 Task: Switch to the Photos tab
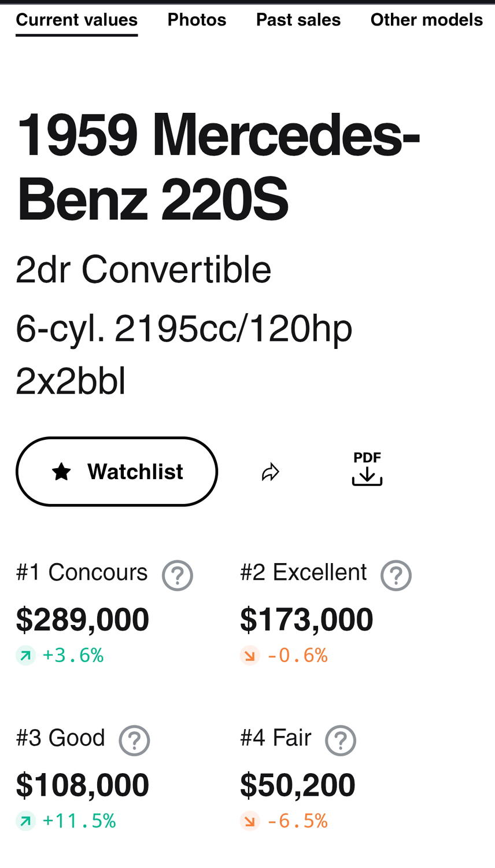coord(197,20)
